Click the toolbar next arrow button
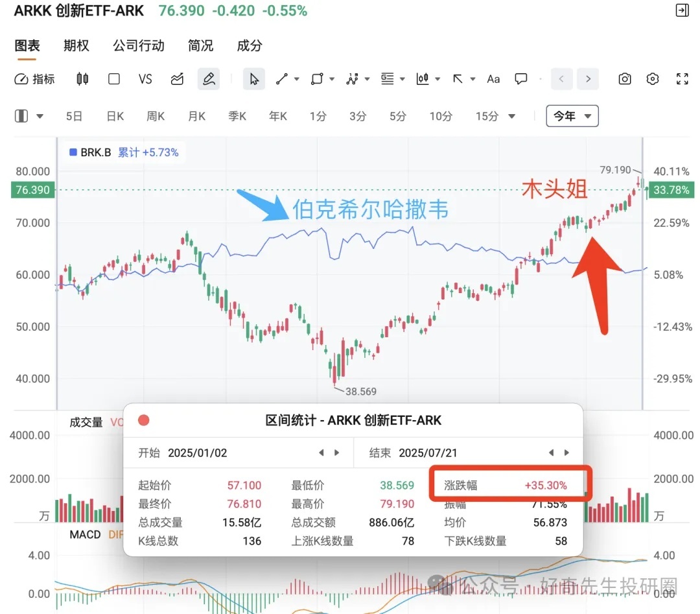 588,79
